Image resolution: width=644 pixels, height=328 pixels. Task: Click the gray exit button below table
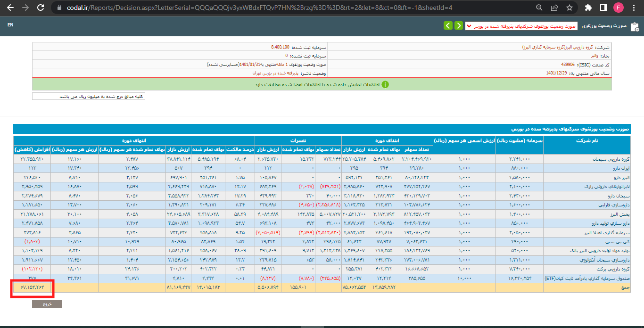pyautogui.click(x=47, y=304)
